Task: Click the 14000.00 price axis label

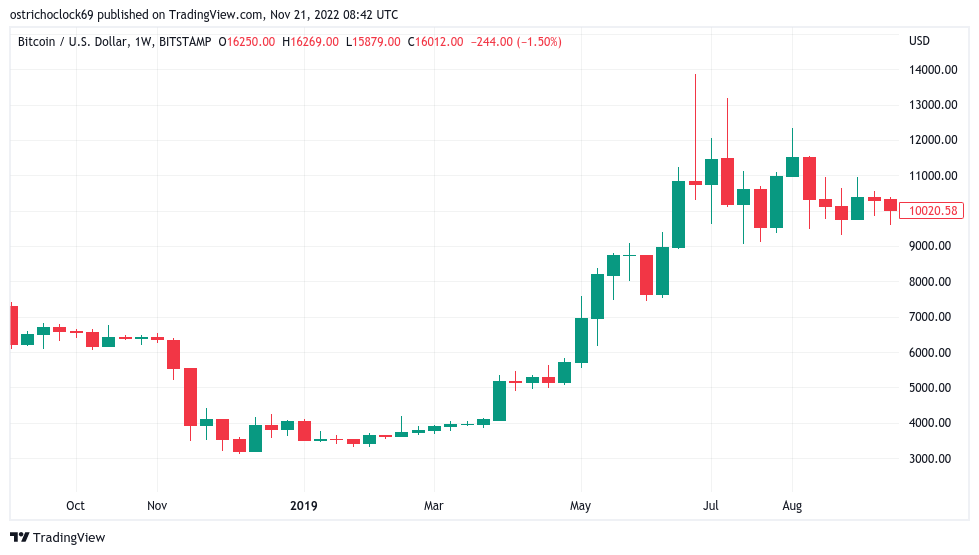Action: (932, 70)
